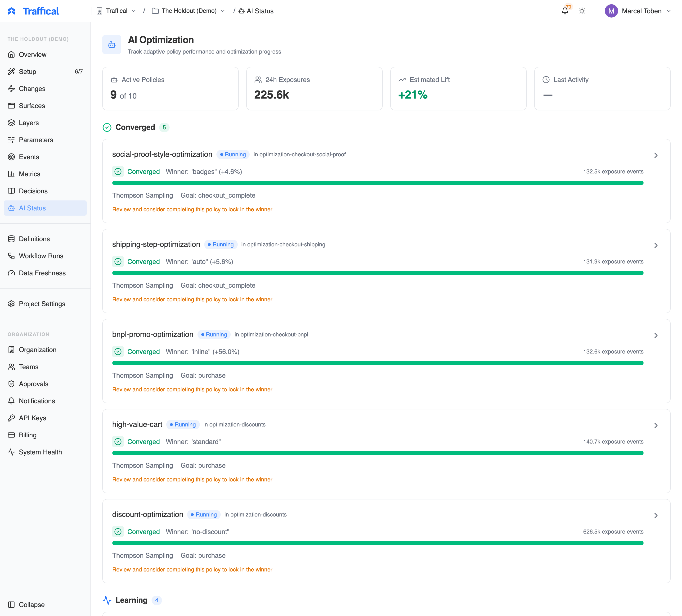Click Running badge on high-value-cart
This screenshot has height=616, width=682.
[x=183, y=424]
